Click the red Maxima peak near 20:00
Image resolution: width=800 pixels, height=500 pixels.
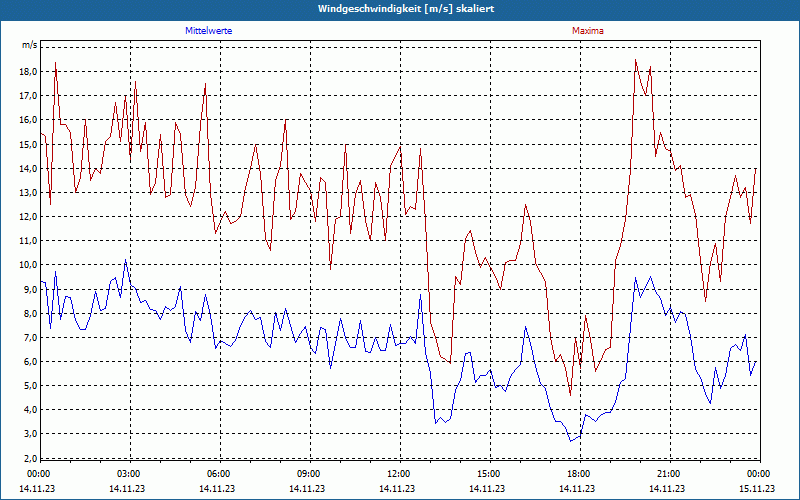tap(635, 60)
